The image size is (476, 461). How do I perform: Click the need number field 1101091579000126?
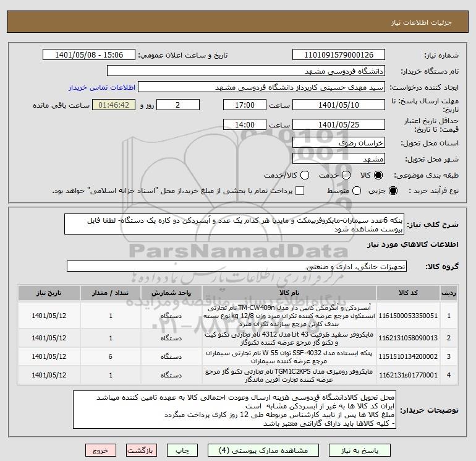(339, 55)
